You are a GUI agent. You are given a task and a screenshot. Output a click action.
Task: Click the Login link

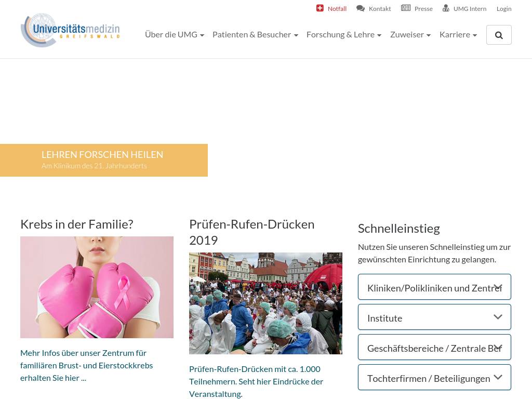(x=504, y=9)
